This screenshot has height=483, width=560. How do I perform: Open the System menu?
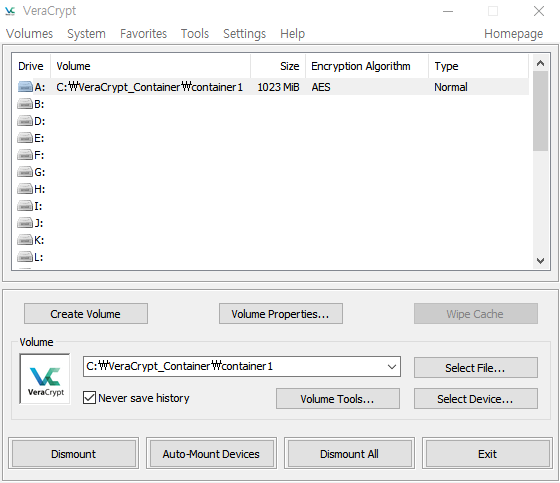[86, 34]
